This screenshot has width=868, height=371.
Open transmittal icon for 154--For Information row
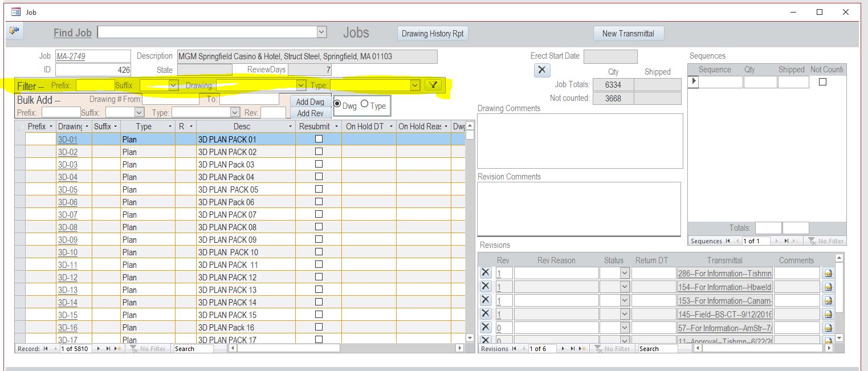828,287
